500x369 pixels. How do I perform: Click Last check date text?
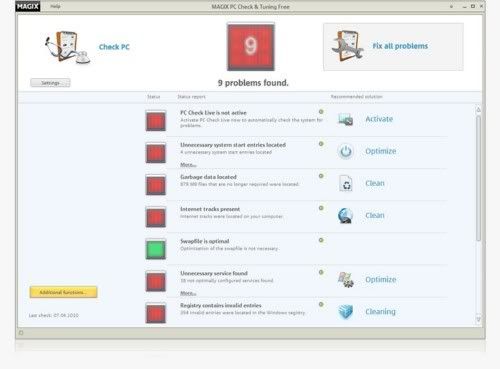(x=54, y=315)
